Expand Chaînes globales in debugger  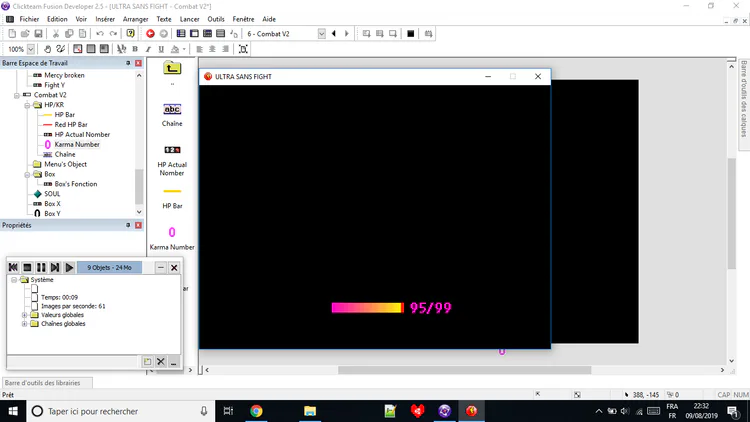(x=24, y=324)
